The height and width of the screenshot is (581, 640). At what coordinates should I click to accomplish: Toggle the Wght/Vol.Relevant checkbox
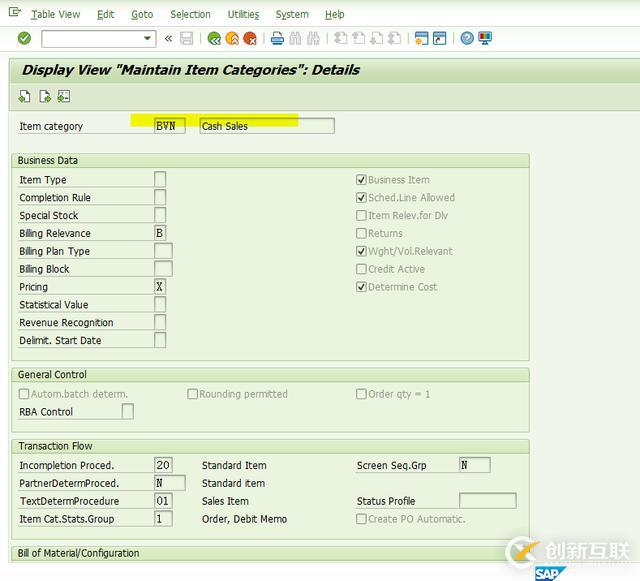click(361, 252)
